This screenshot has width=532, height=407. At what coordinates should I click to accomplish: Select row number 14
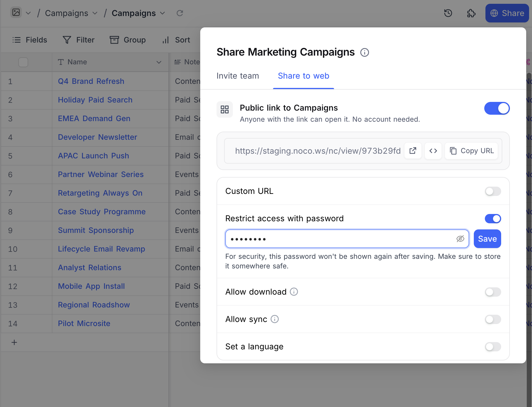tap(13, 324)
